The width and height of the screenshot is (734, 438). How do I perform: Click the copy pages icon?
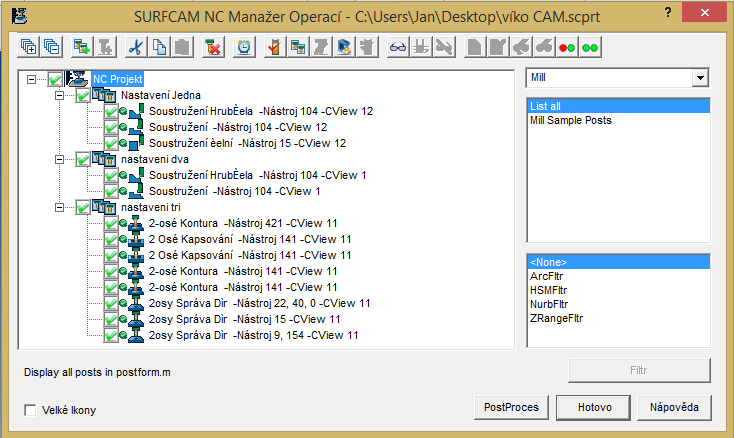(x=159, y=47)
